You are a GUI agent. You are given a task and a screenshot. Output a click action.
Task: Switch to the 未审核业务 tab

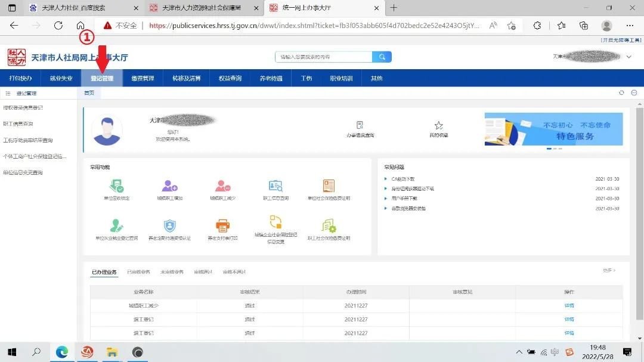tap(172, 272)
